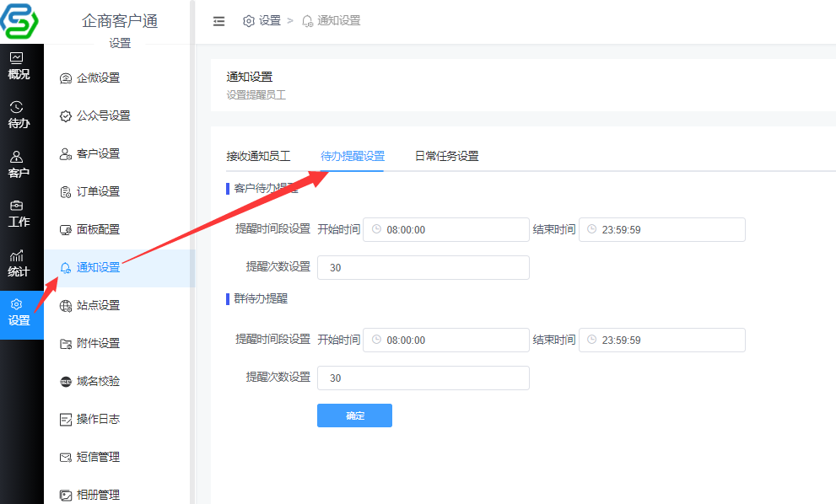Click the 附件设置 folder icon
The image size is (836, 504).
click(65, 344)
